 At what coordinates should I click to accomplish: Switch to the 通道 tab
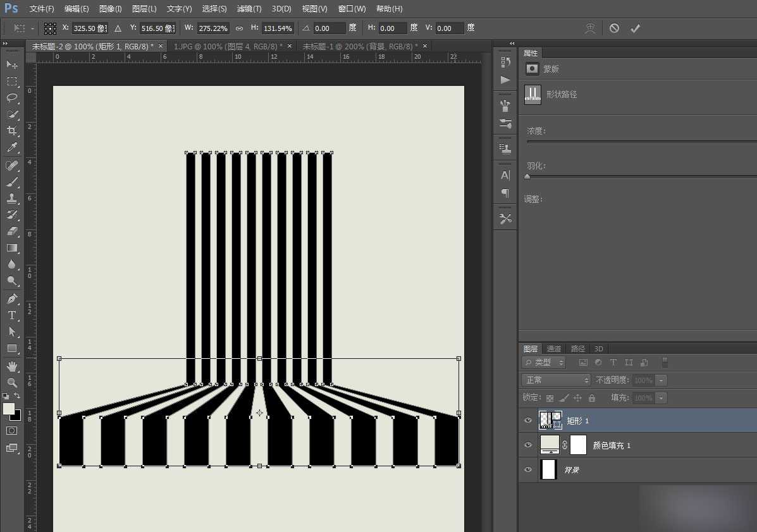coord(553,349)
